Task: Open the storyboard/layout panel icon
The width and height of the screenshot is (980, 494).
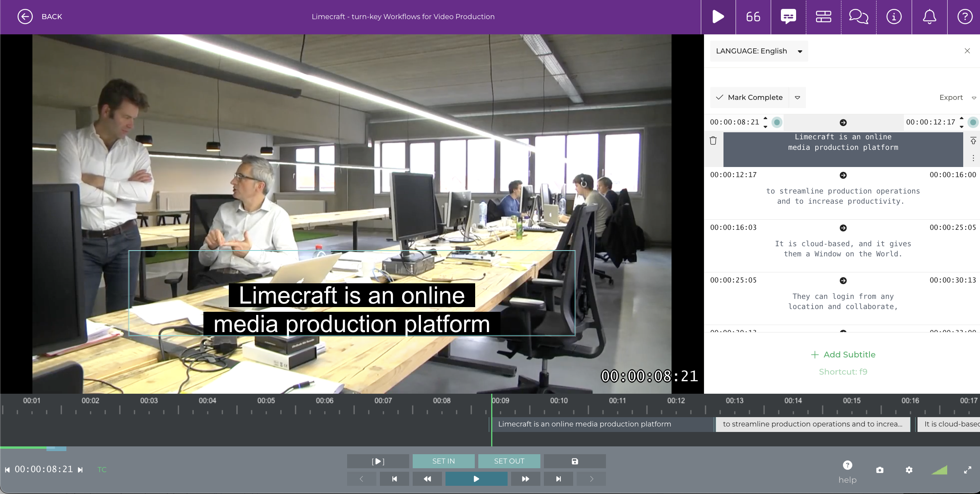Action: [x=823, y=17]
